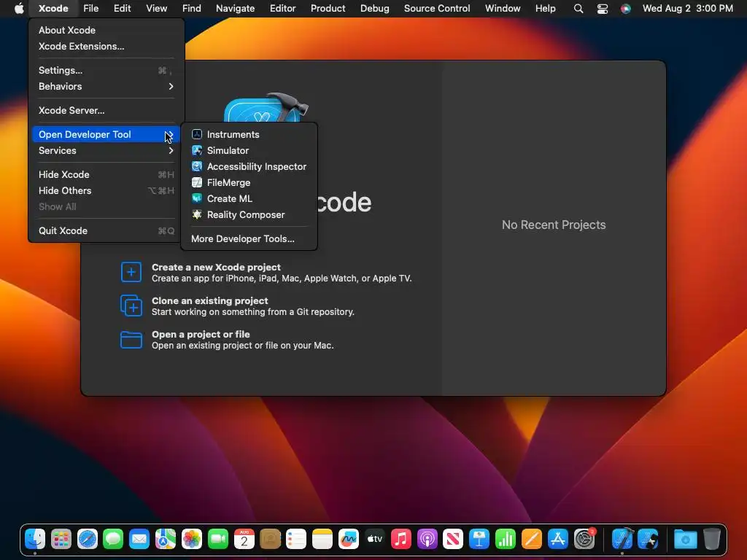Viewport: 747px width, 560px height.
Task: Choose Quit Xcode
Action: 106,231
